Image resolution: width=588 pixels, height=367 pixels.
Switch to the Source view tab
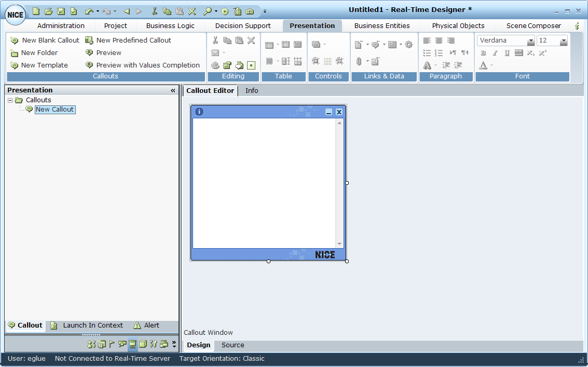coord(233,345)
